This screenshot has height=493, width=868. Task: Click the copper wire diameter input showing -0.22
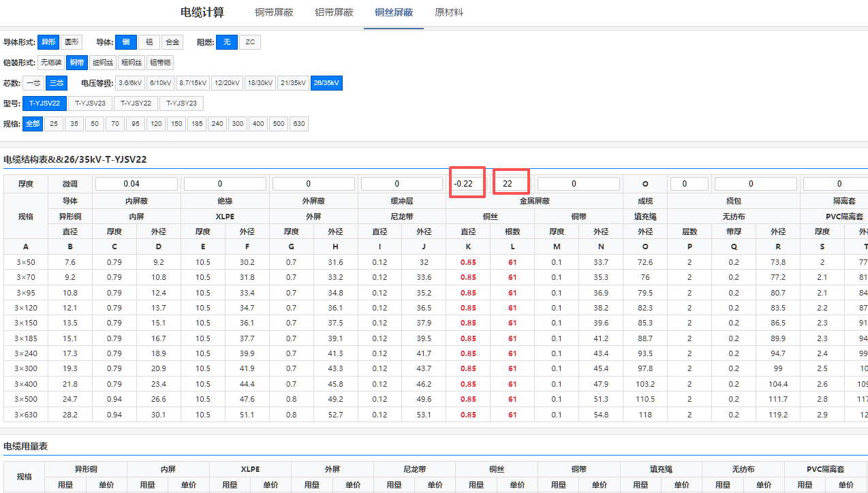pos(467,183)
